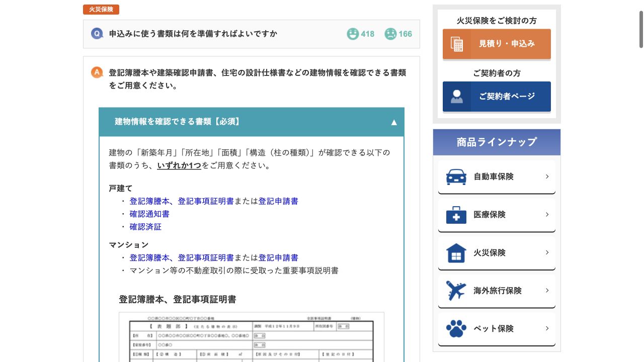Click the 火災保険をご検討の方 label

pyautogui.click(x=497, y=21)
